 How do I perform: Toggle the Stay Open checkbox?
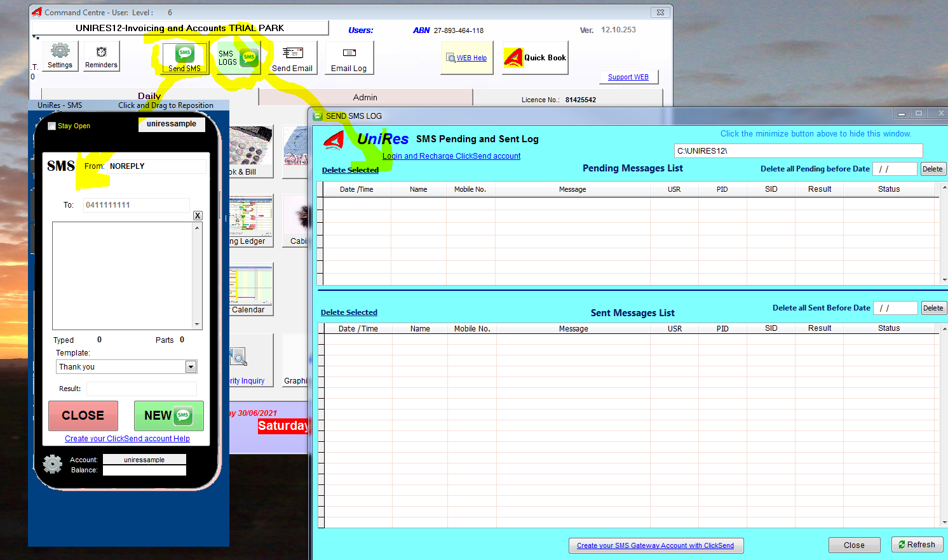click(x=52, y=126)
